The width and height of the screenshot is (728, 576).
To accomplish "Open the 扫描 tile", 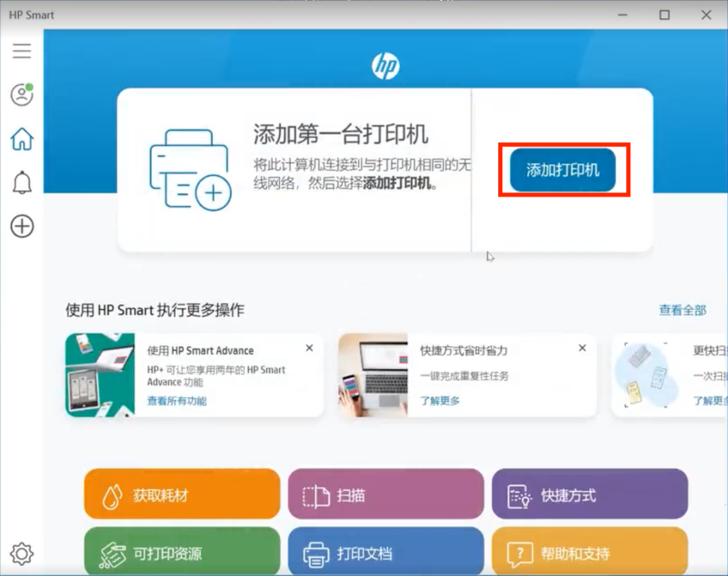I will pyautogui.click(x=386, y=494).
